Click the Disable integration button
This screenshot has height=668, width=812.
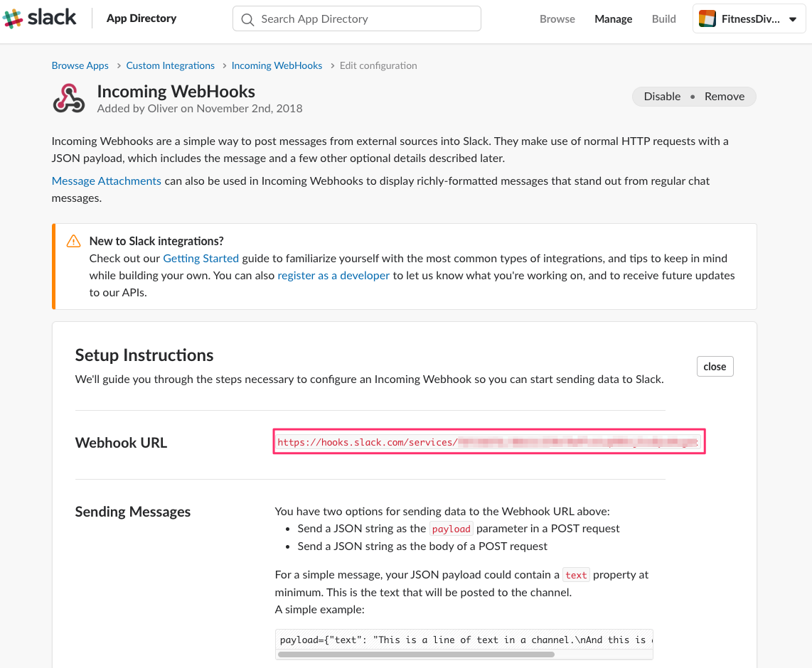point(662,97)
